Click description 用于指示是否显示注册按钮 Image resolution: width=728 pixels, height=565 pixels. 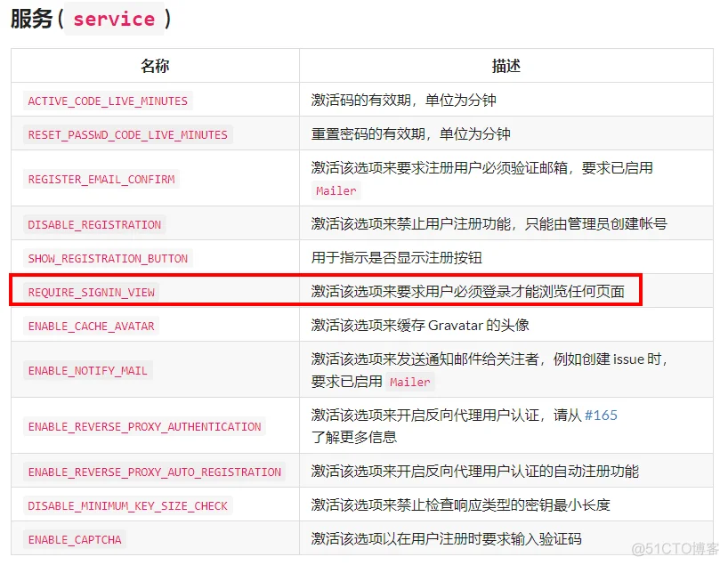click(x=397, y=257)
